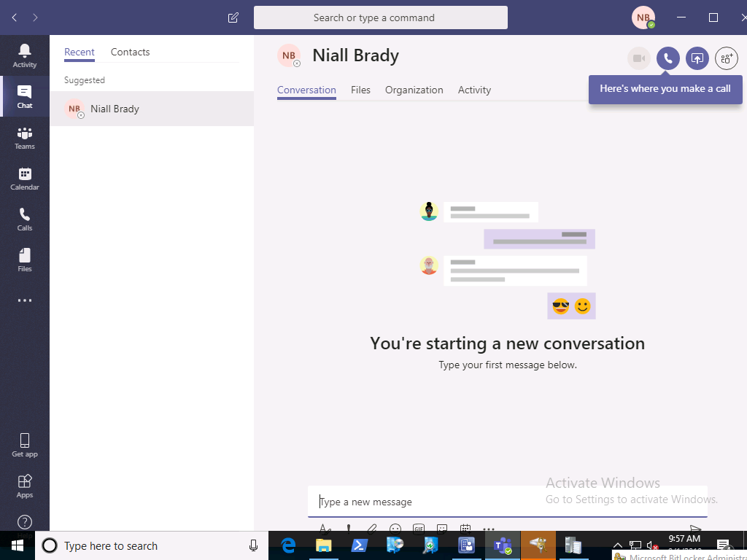Open text formatting options in compose bar
747x560 pixels.
click(x=325, y=529)
